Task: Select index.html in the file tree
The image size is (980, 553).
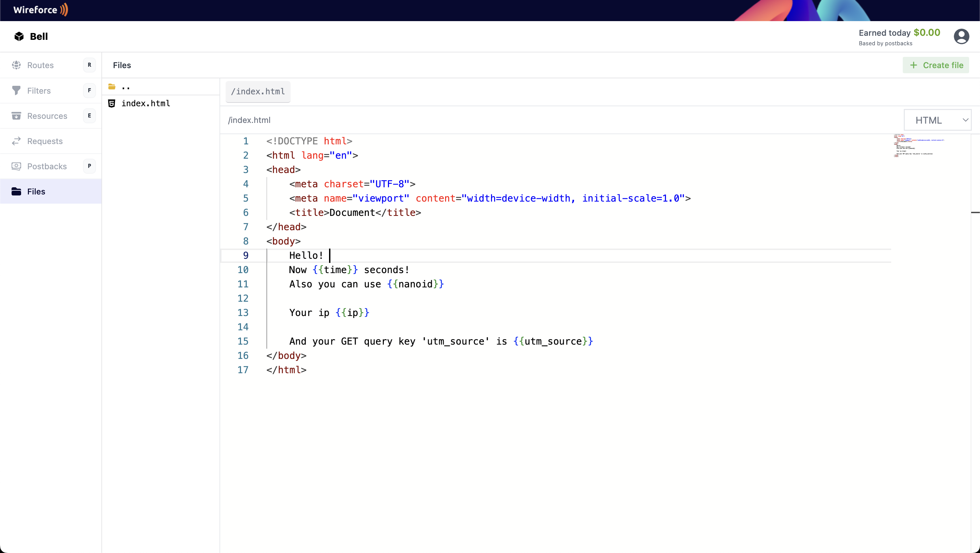Action: tap(146, 104)
